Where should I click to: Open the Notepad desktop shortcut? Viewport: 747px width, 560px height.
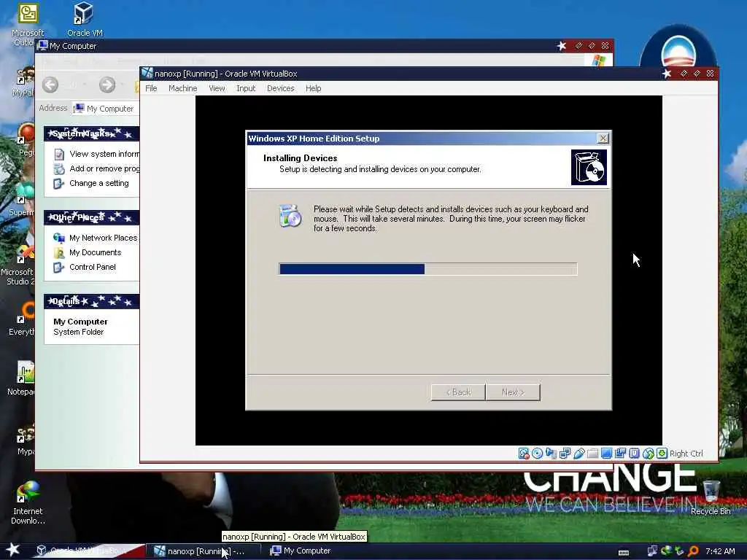point(21,378)
